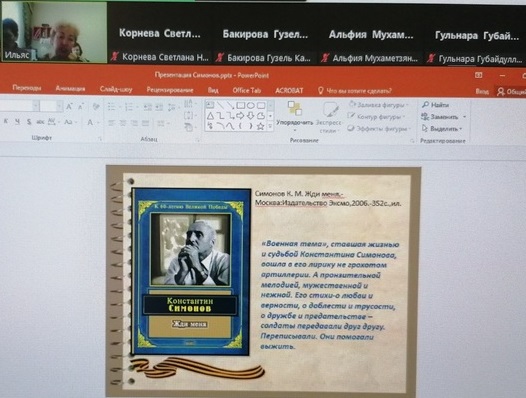Increase list indent level icon
The height and width of the screenshot is (398, 526).
(x=159, y=108)
